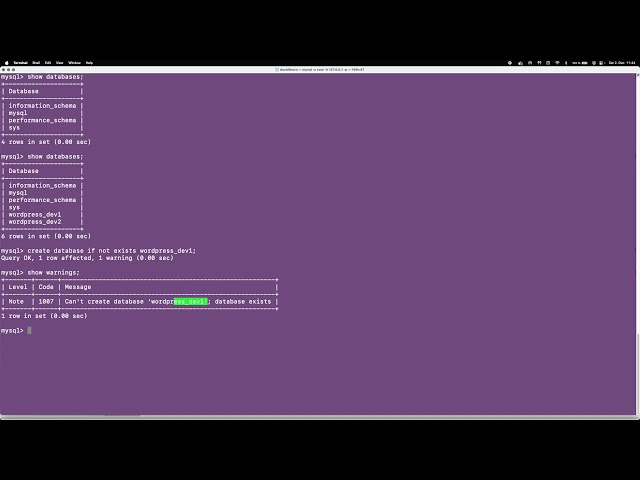Click the Terminal window title text
Viewport: 640px width, 480px height.
pos(322,70)
